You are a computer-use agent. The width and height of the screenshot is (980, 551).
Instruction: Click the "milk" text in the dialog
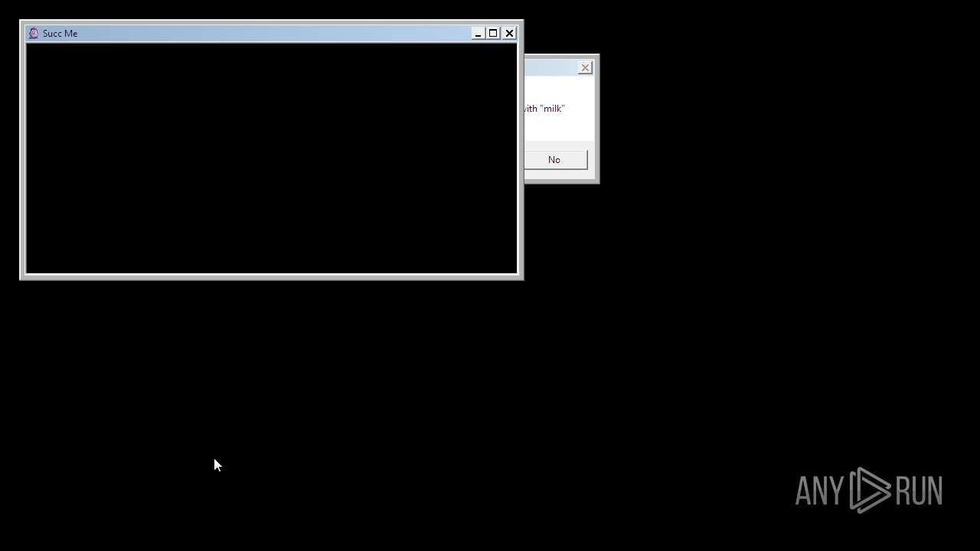click(x=552, y=109)
